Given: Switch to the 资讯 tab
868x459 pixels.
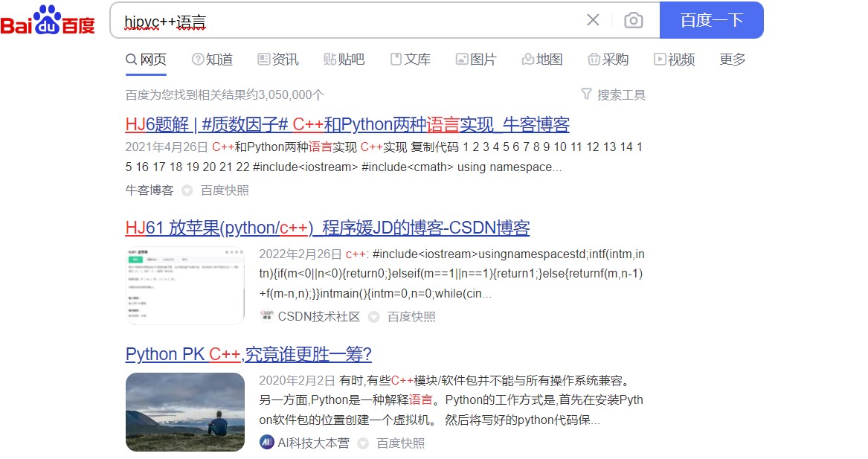Looking at the screenshot, I should (278, 60).
